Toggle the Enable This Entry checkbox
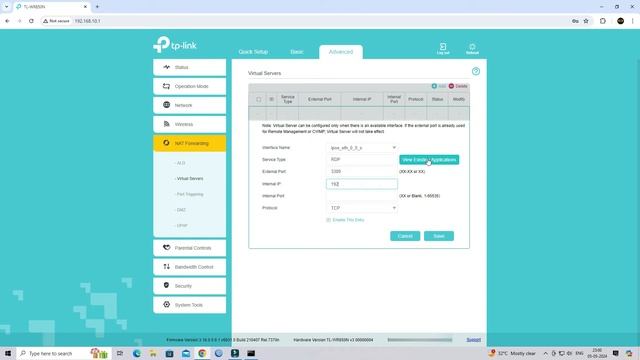Viewport: 640px width, 360px height. pyautogui.click(x=328, y=220)
